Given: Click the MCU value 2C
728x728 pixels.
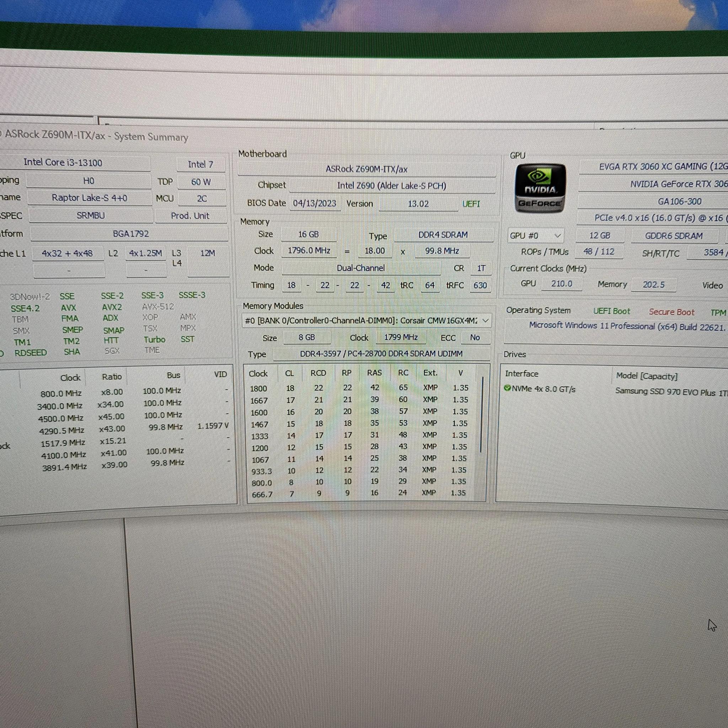Looking at the screenshot, I should 202,199.
